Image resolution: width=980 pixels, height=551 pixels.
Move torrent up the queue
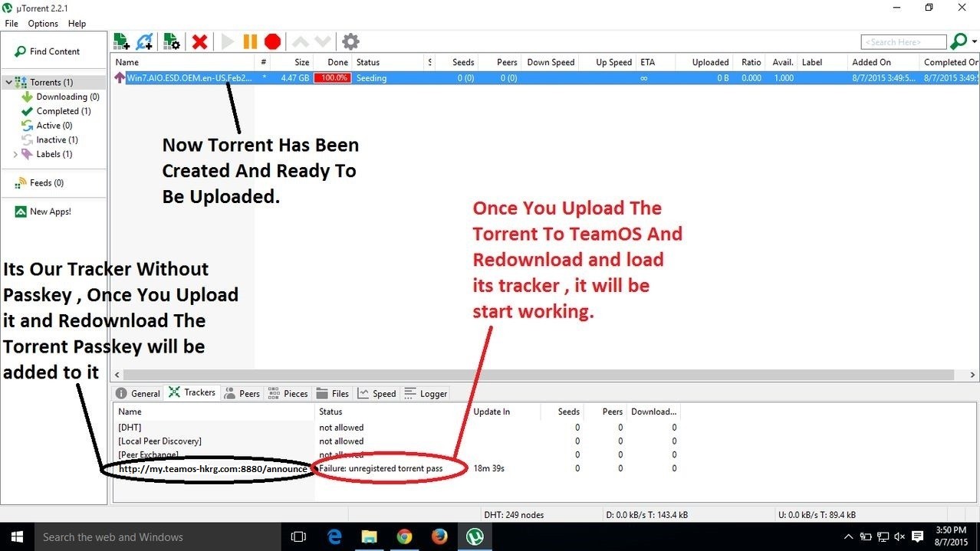coord(301,41)
